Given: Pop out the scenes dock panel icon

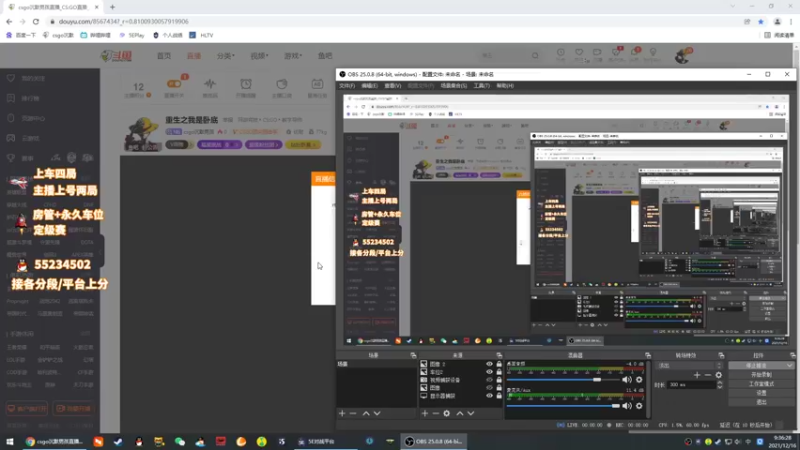Looking at the screenshot, I should pos(413,355).
